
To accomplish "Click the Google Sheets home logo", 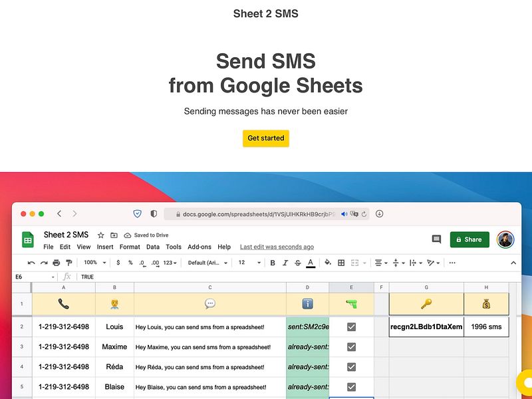I will coord(28,240).
